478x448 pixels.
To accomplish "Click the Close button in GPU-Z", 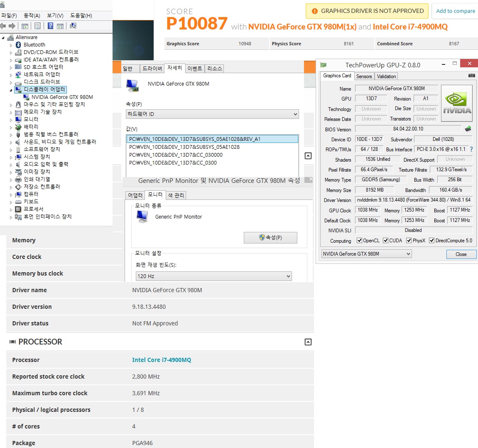I will [x=461, y=254].
